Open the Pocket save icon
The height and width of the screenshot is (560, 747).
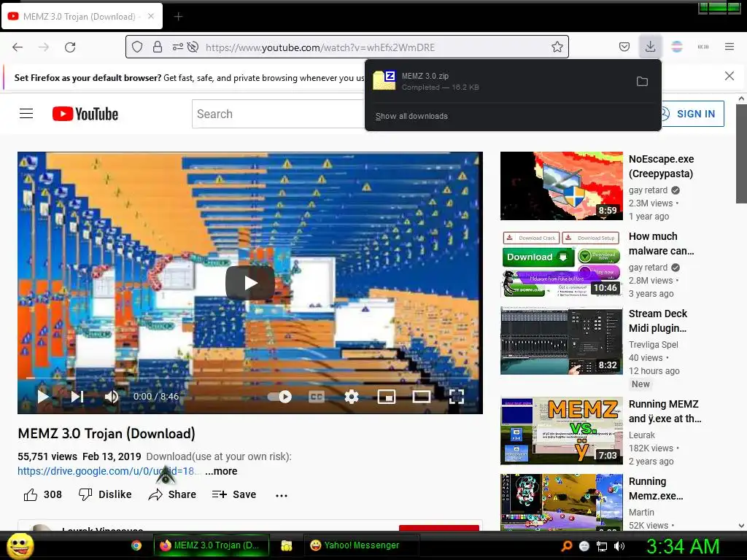click(x=624, y=47)
